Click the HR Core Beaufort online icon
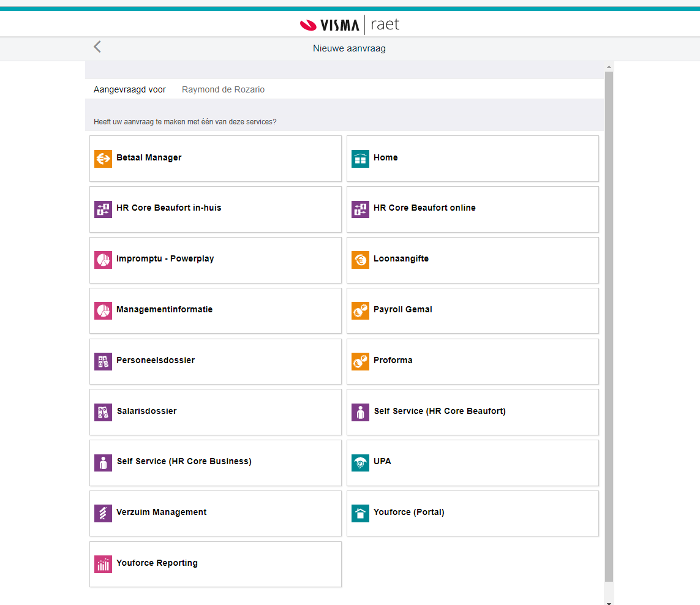Viewport: 700px width, 605px height. click(360, 209)
